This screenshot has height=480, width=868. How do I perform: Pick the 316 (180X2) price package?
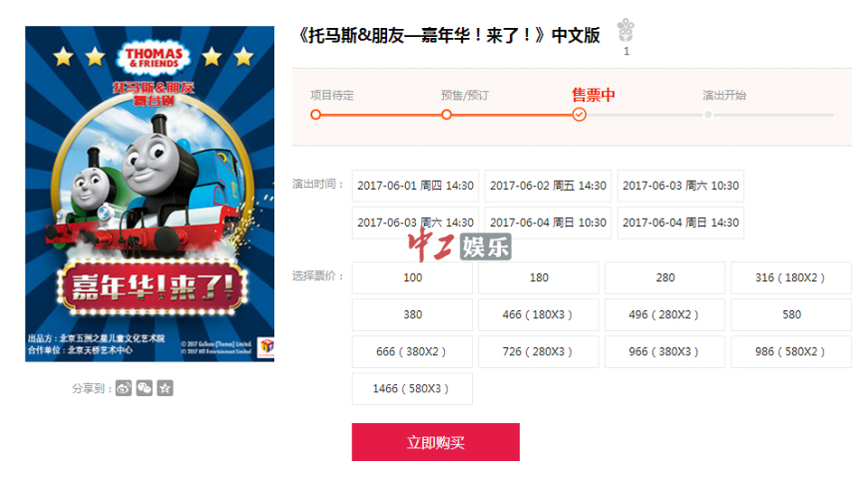791,278
